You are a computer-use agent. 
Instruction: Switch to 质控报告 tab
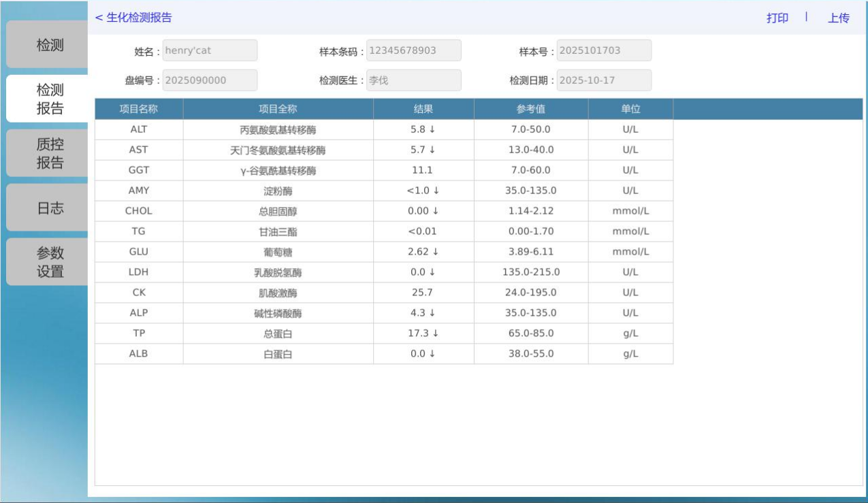(50, 153)
